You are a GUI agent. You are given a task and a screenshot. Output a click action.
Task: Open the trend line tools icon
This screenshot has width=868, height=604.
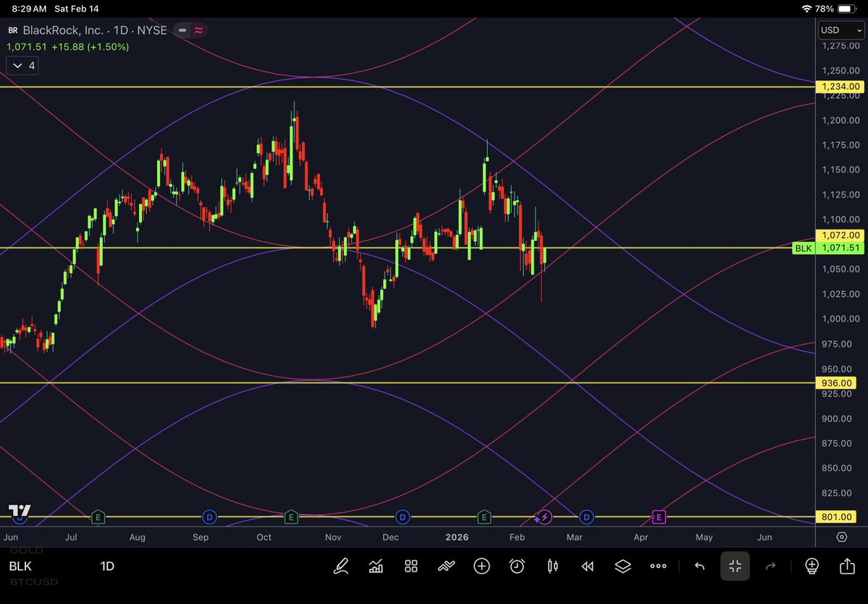[446, 566]
